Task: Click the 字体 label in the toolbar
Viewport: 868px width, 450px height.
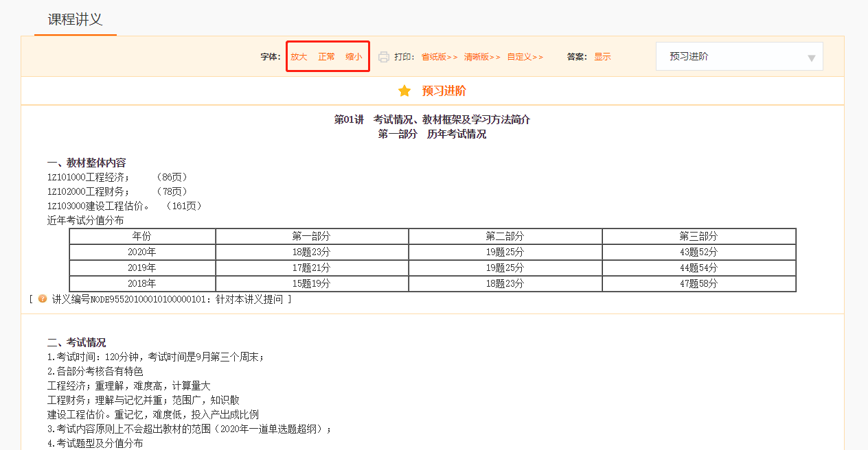Action: [270, 57]
